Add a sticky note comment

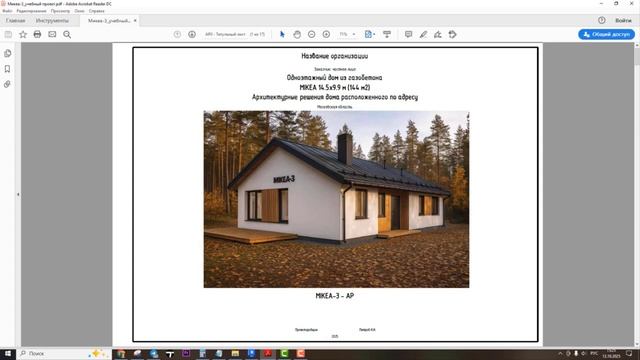[x=408, y=34]
